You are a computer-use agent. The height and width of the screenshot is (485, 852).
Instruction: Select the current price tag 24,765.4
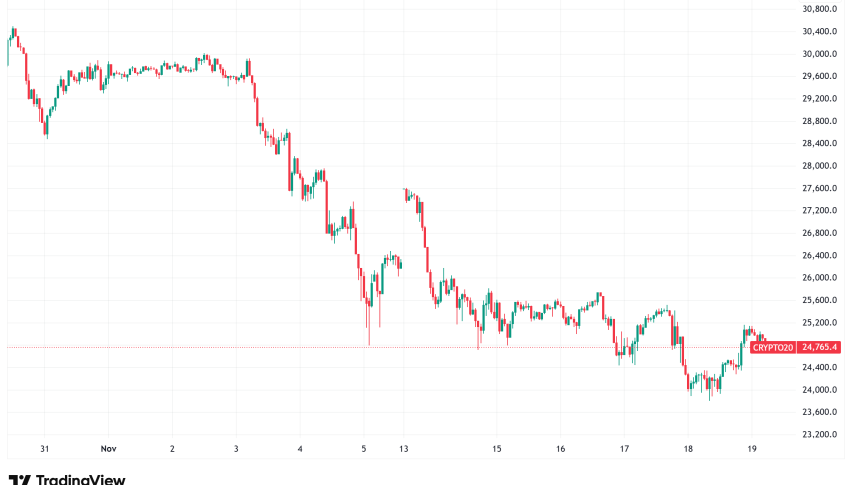point(818,347)
